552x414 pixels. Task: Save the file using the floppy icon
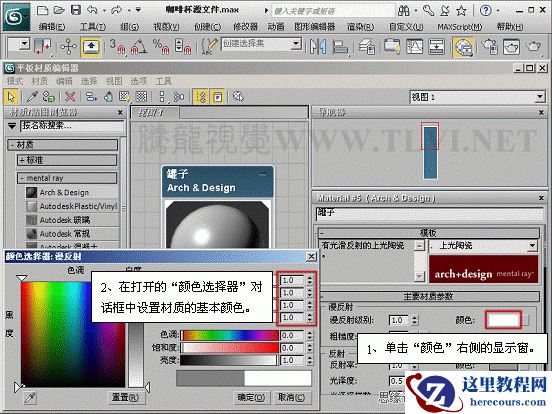(x=76, y=10)
